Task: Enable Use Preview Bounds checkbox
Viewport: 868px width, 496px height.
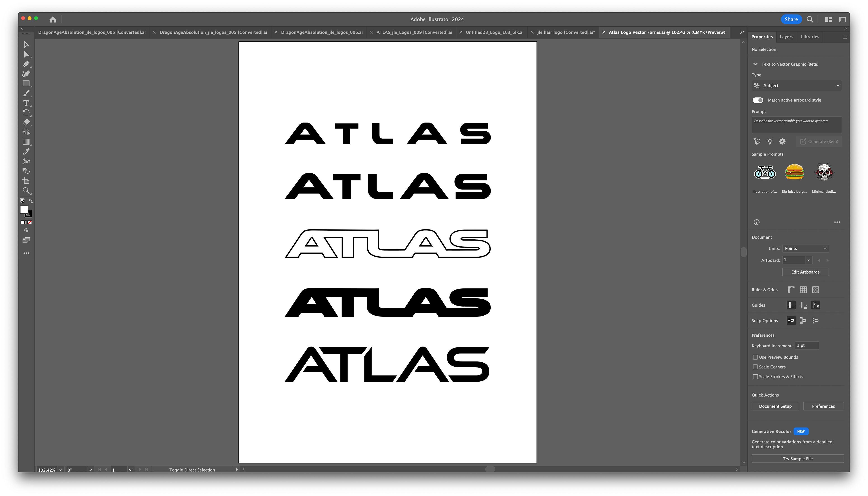Action: pos(755,357)
